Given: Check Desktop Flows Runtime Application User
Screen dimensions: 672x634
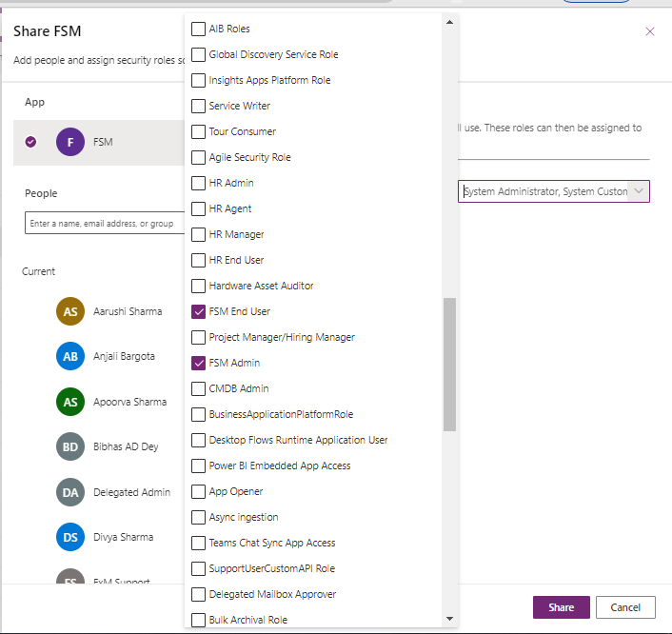Looking at the screenshot, I should pyautogui.click(x=198, y=440).
